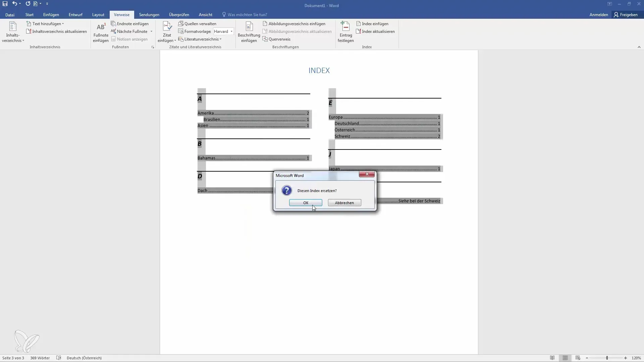The width and height of the screenshot is (644, 362).
Task: Click the Amerika index entry
Action: (x=253, y=113)
